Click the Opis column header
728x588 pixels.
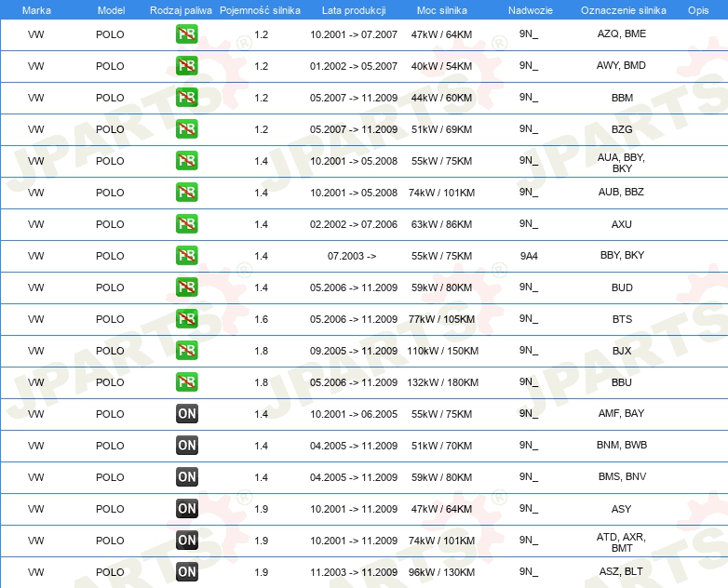[x=698, y=10]
